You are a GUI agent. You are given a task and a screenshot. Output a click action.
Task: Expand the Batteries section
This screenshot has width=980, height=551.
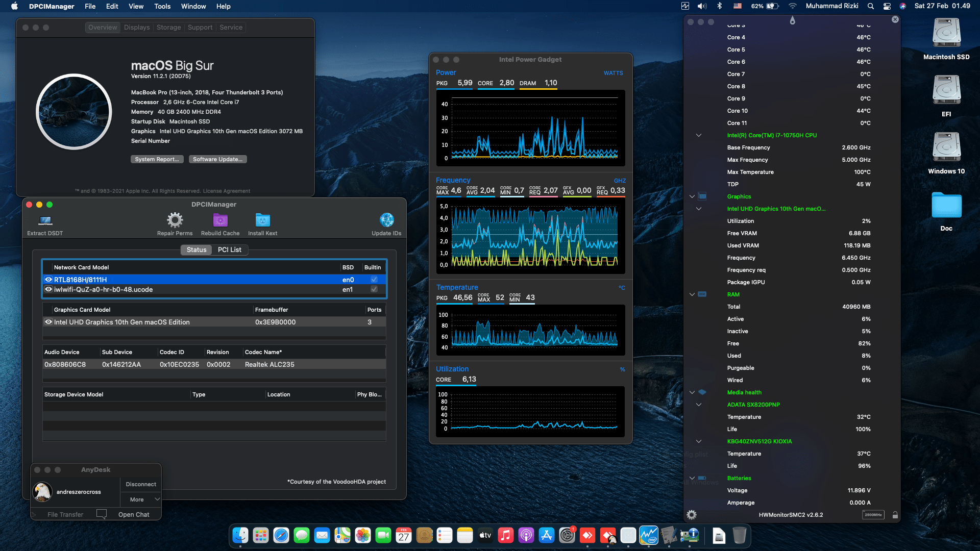[692, 478]
